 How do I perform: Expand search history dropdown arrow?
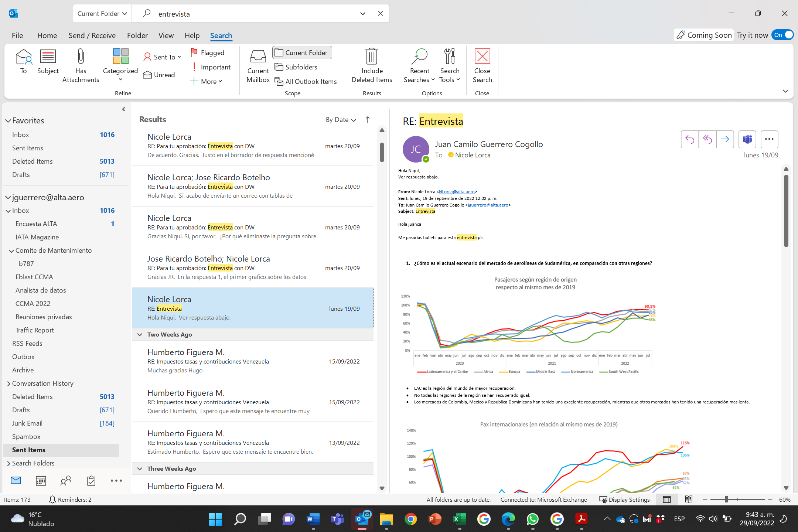click(x=363, y=14)
